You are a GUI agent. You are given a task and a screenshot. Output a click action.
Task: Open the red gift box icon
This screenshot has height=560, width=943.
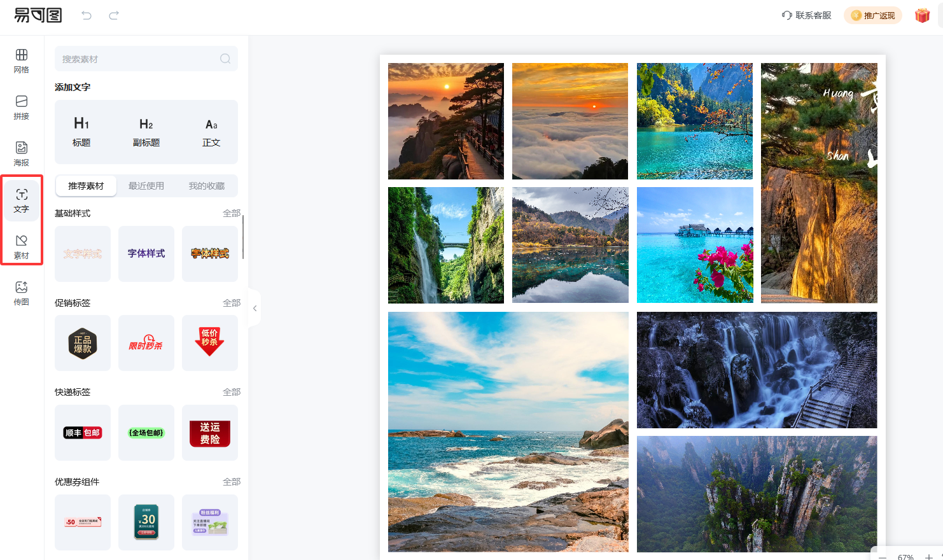pos(922,15)
